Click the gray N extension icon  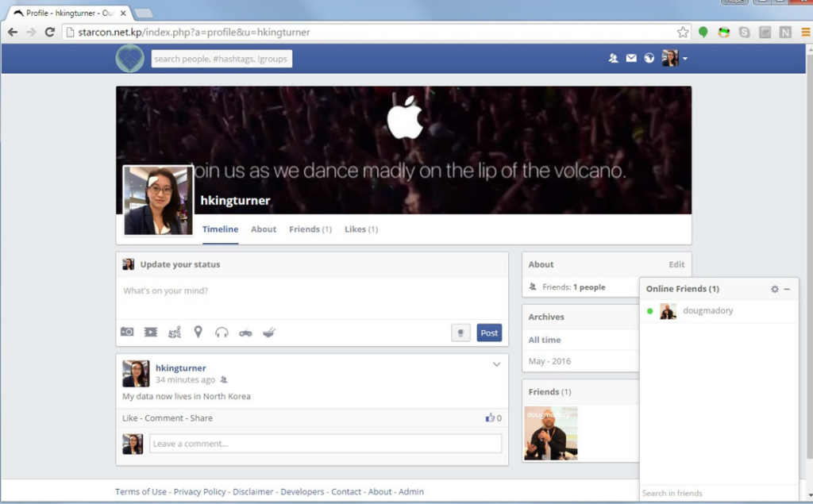(x=785, y=33)
